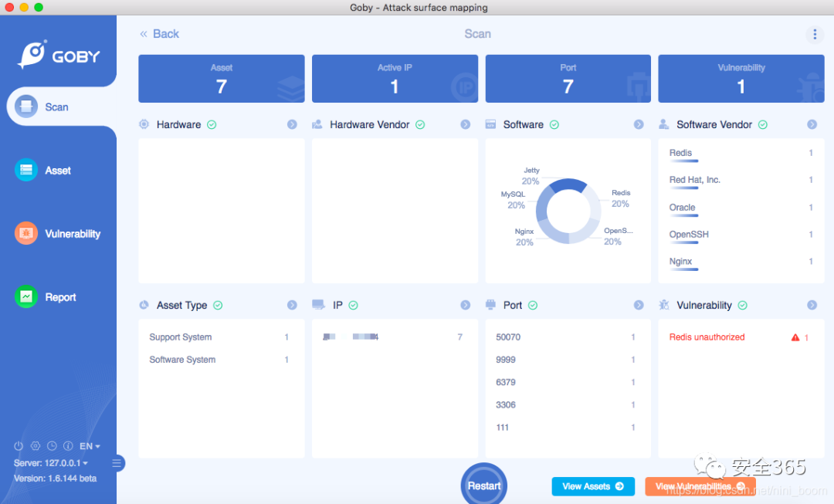This screenshot has width=834, height=504.
Task: Click the green check next to Hardware
Action: point(212,124)
